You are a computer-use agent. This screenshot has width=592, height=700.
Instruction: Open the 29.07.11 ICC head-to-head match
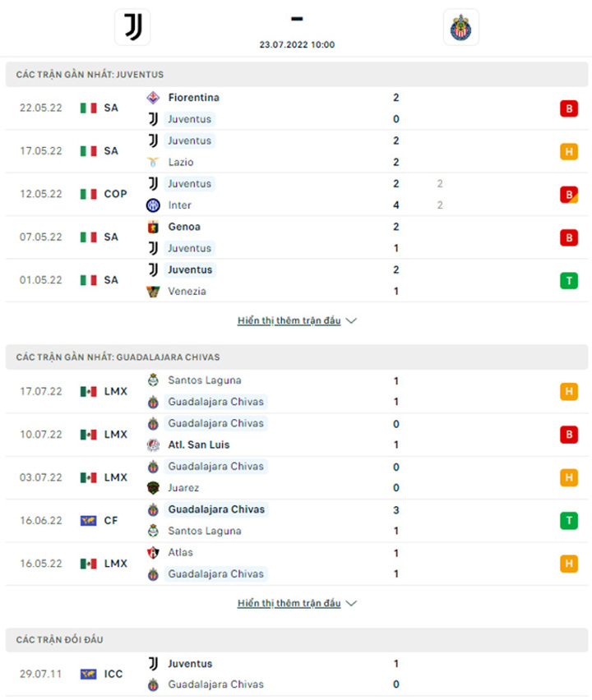pyautogui.click(x=297, y=674)
